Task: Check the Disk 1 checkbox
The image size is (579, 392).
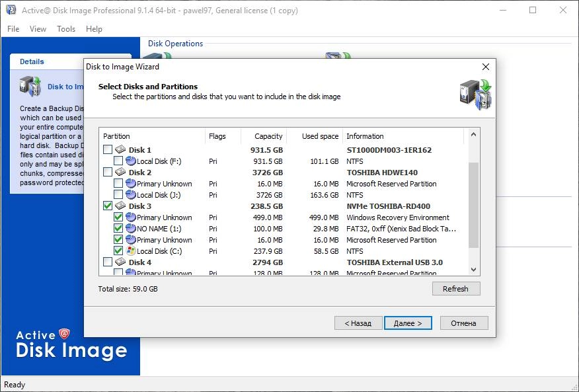Action: click(108, 149)
